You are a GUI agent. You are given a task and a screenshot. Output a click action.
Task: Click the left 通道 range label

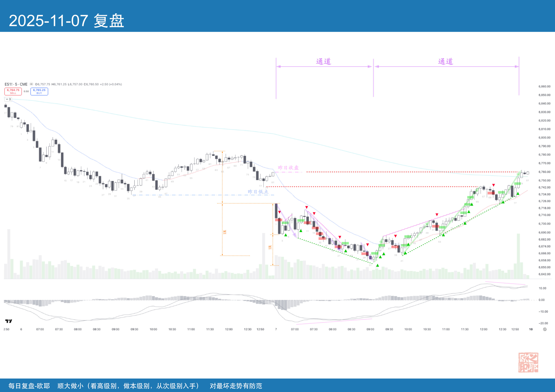323,62
